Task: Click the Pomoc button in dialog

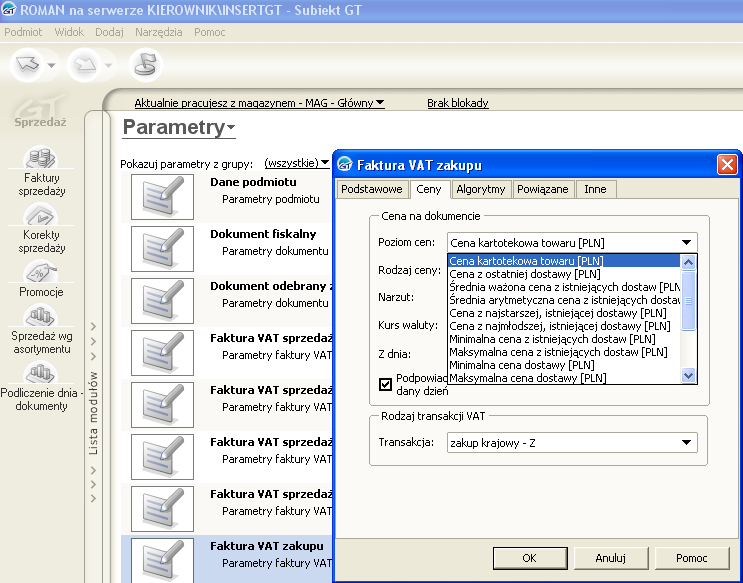Action: tap(692, 558)
